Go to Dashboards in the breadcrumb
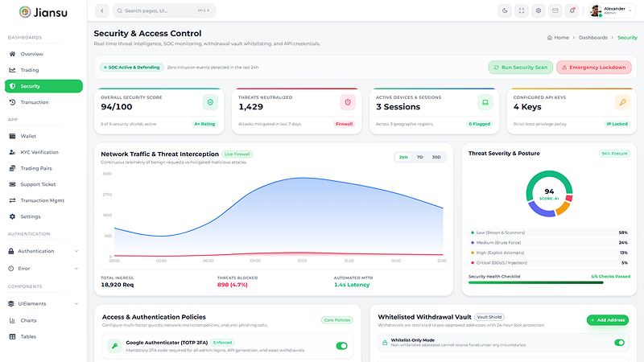 tap(593, 37)
